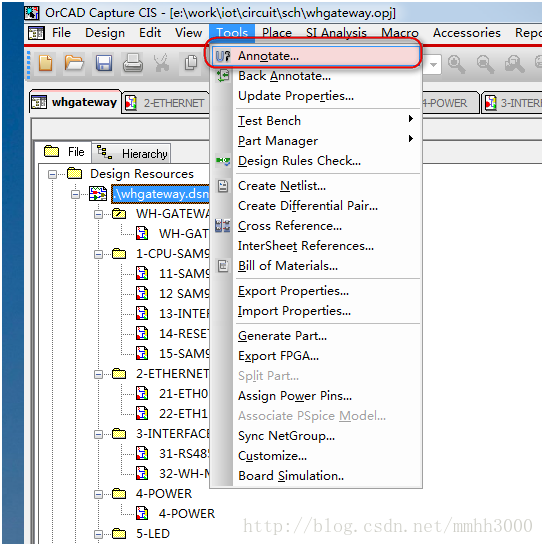This screenshot has height=546, width=544.
Task: Open the Test Bench submenu arrow
Action: tap(411, 119)
